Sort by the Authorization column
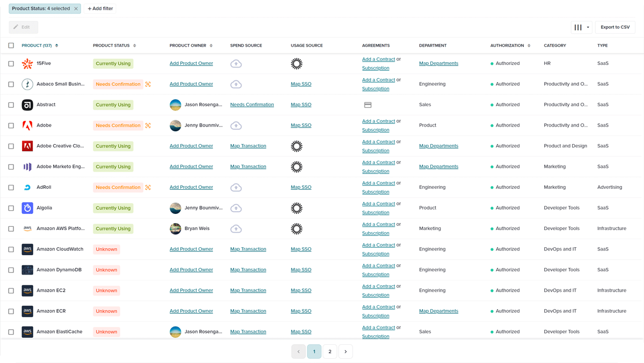Screen dimensions: 644x363 (510, 46)
